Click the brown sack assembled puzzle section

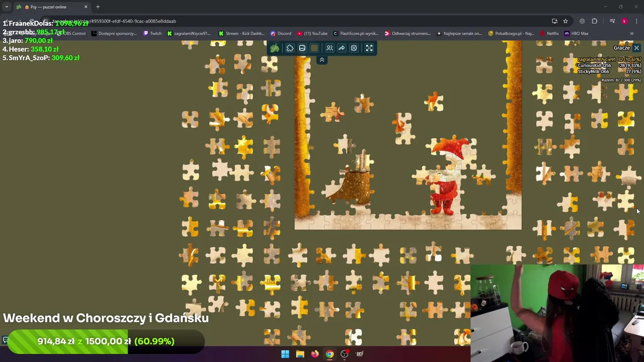tap(355, 186)
